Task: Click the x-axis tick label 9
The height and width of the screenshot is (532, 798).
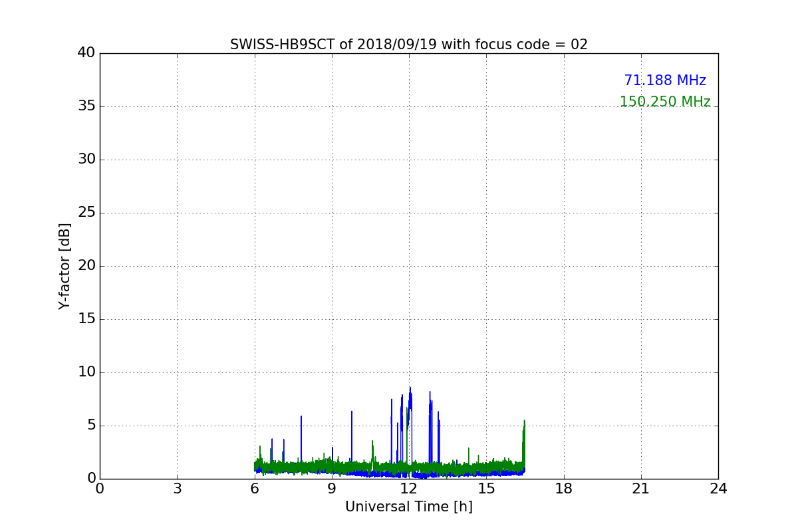Action: [x=332, y=489]
